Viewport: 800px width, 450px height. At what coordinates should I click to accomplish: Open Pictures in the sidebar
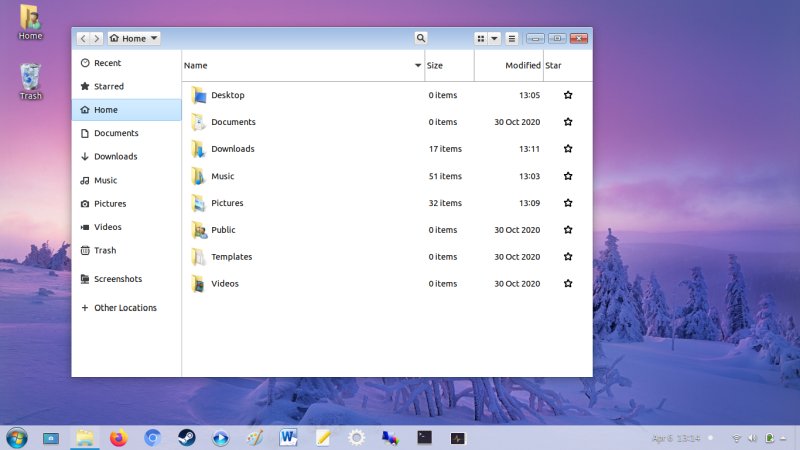(127, 204)
